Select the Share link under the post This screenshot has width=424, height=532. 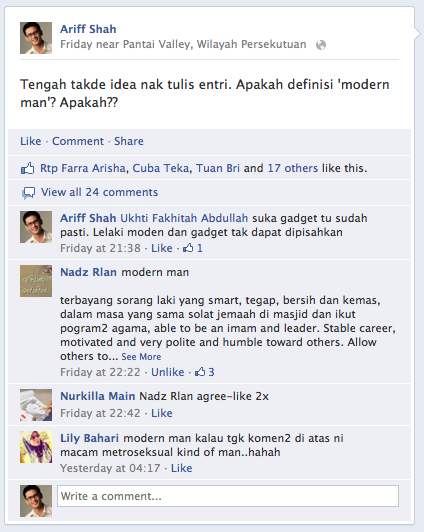(x=129, y=141)
